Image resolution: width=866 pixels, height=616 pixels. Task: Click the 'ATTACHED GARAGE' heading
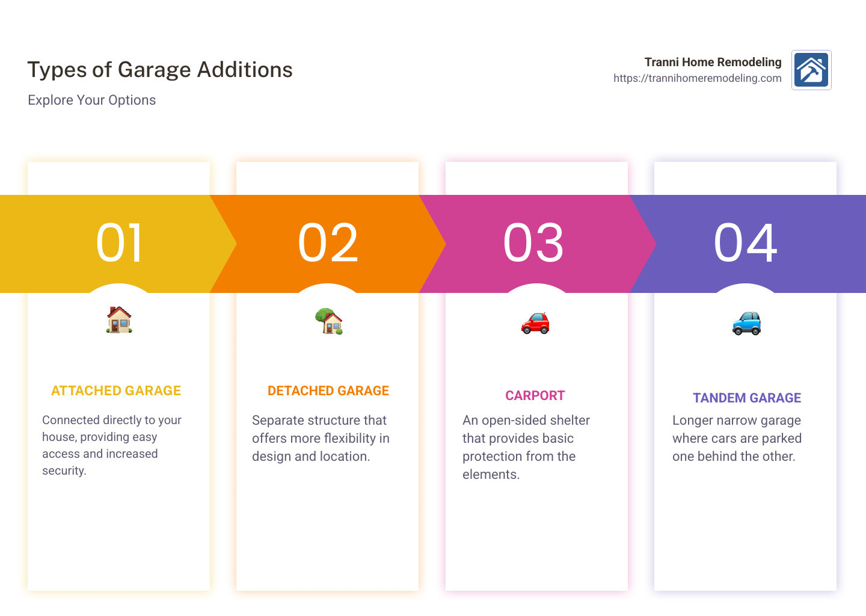pyautogui.click(x=116, y=391)
